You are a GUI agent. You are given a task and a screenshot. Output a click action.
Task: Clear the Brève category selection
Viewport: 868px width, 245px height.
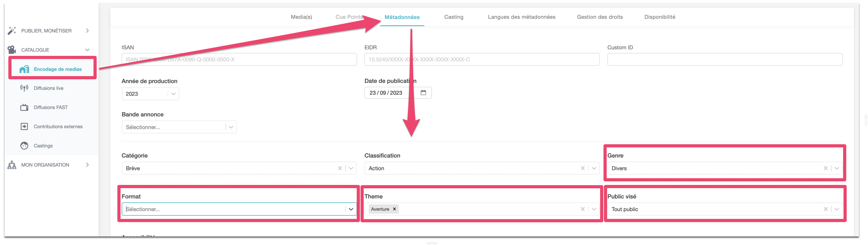pos(340,168)
